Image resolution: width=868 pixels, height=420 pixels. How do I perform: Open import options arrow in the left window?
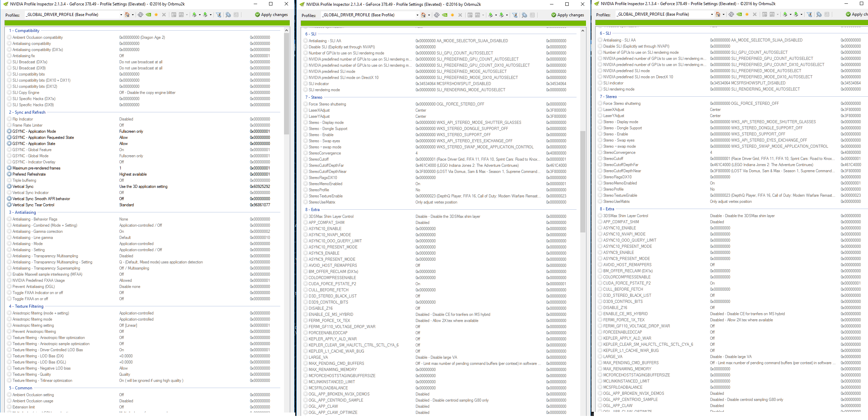point(211,15)
